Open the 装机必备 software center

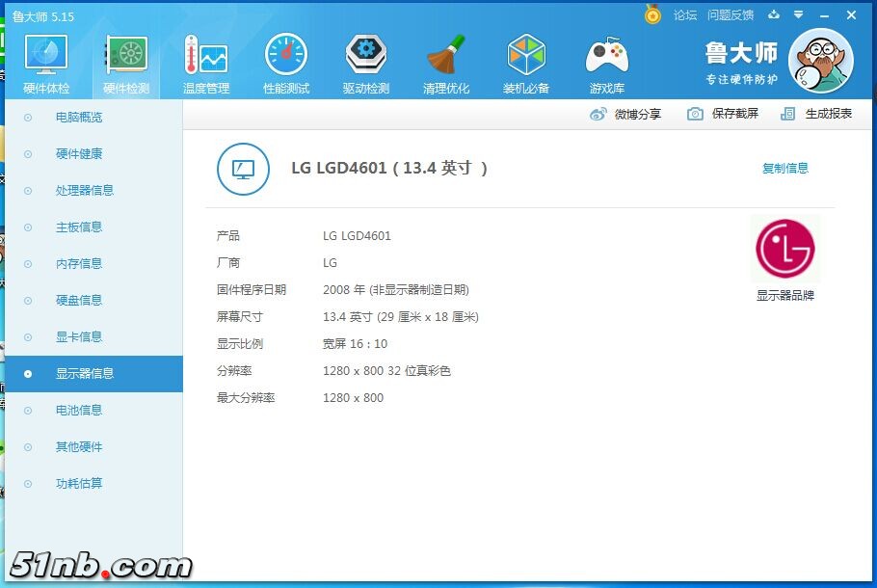[526, 61]
